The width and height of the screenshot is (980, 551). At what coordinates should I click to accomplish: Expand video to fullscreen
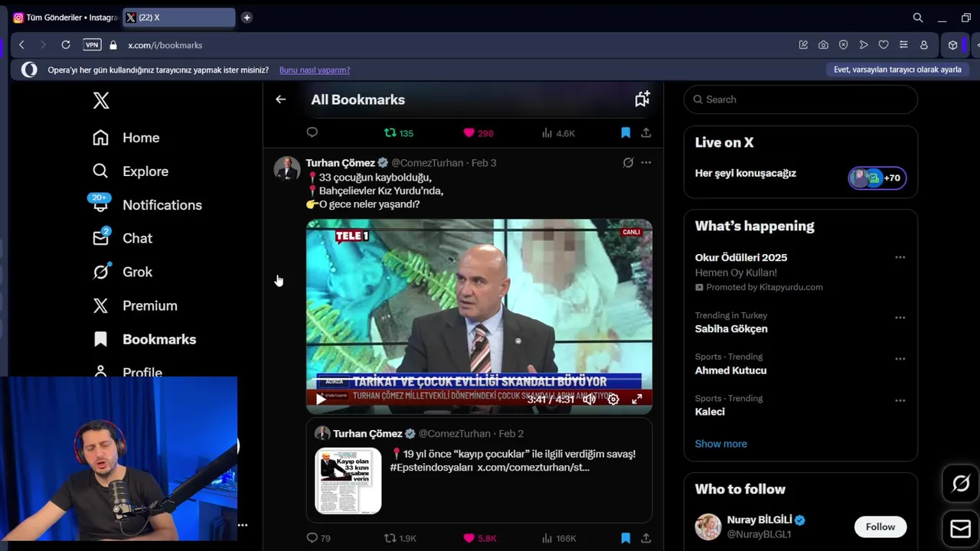point(637,399)
